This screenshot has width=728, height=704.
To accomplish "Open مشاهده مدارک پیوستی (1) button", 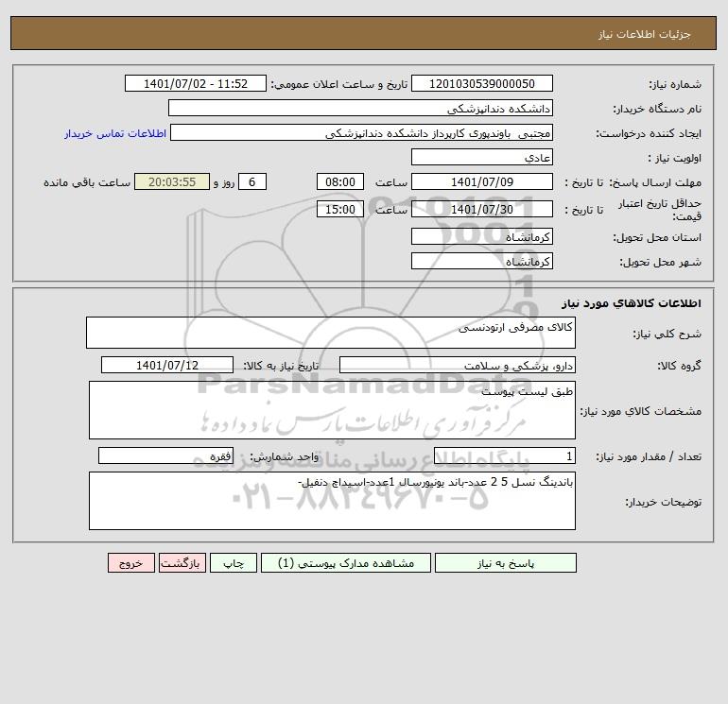I will pyautogui.click(x=346, y=563).
